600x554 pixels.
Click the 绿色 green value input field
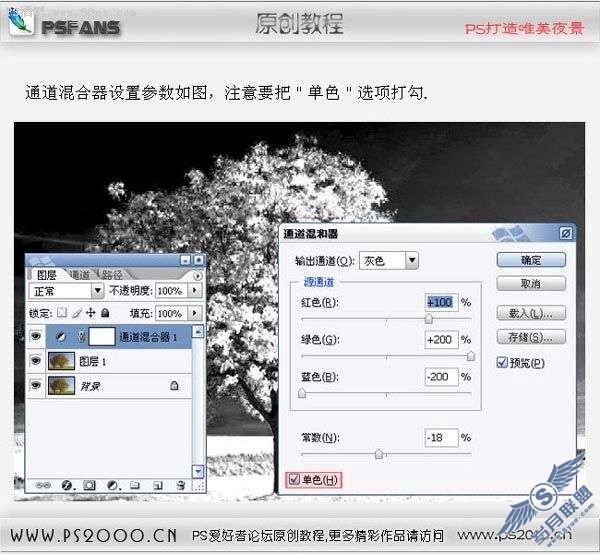pyautogui.click(x=441, y=339)
